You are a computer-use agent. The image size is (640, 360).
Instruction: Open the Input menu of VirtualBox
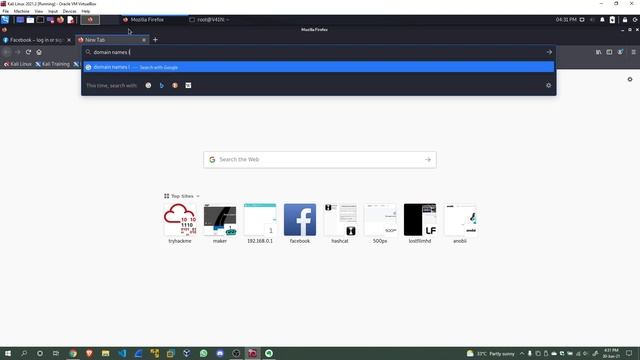[x=53, y=11]
